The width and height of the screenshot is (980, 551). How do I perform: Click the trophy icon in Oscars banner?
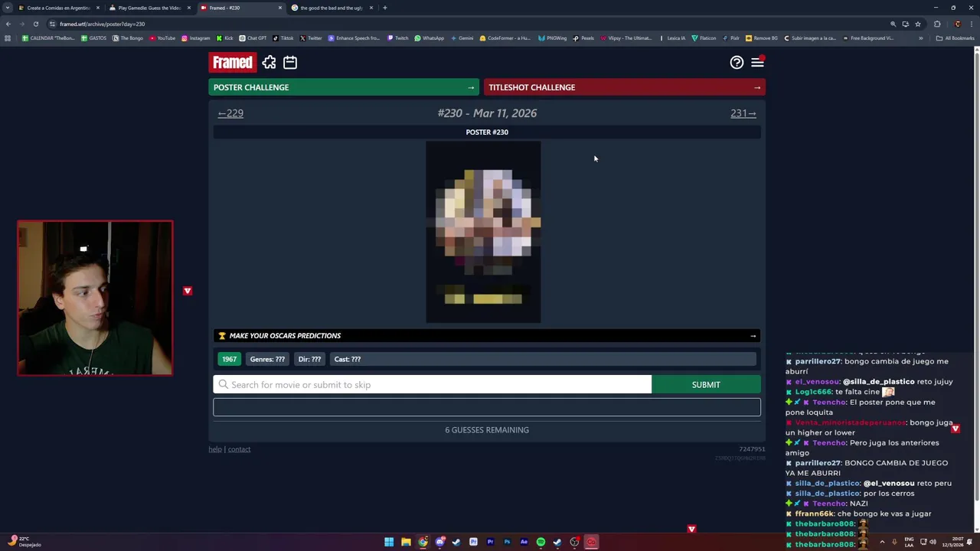click(222, 336)
